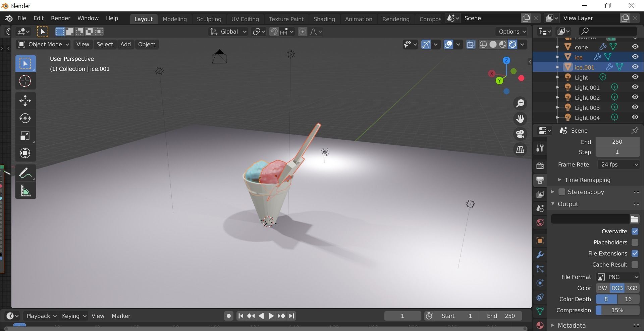Click the output path input field
Viewport: 644px width, 331px height.
590,219
